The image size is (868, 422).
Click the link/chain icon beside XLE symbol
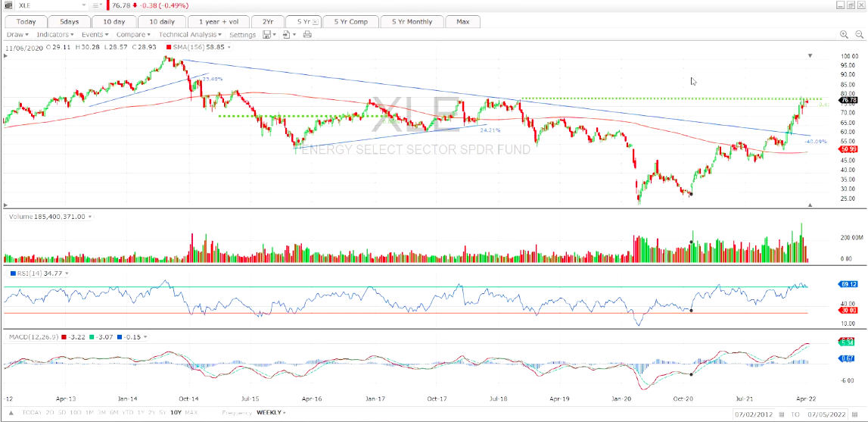(x=8, y=5)
